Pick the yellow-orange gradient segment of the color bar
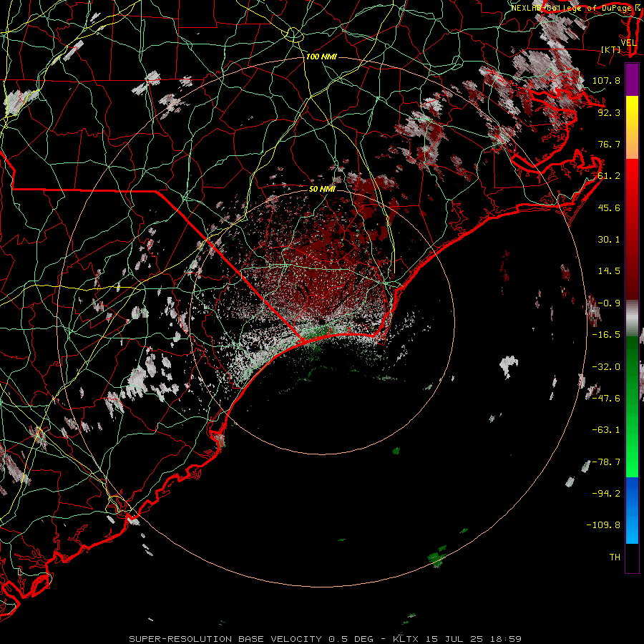 [x=632, y=127]
